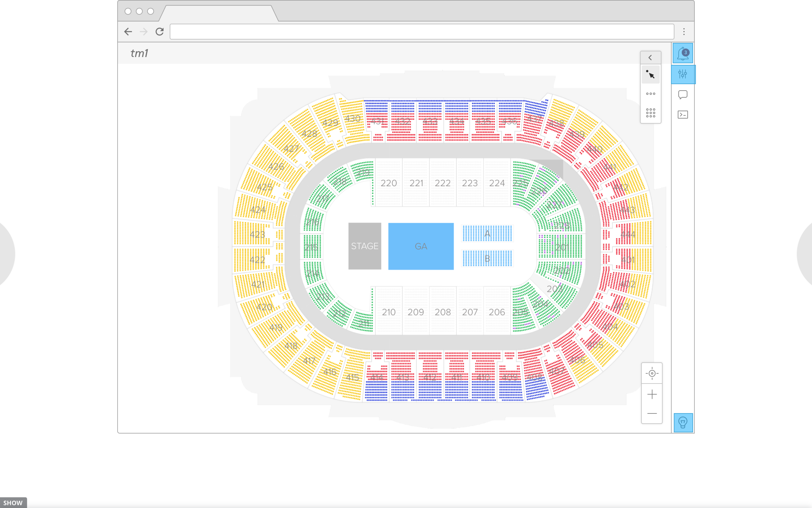
Task: Open the browser three-dot menu
Action: (x=683, y=32)
